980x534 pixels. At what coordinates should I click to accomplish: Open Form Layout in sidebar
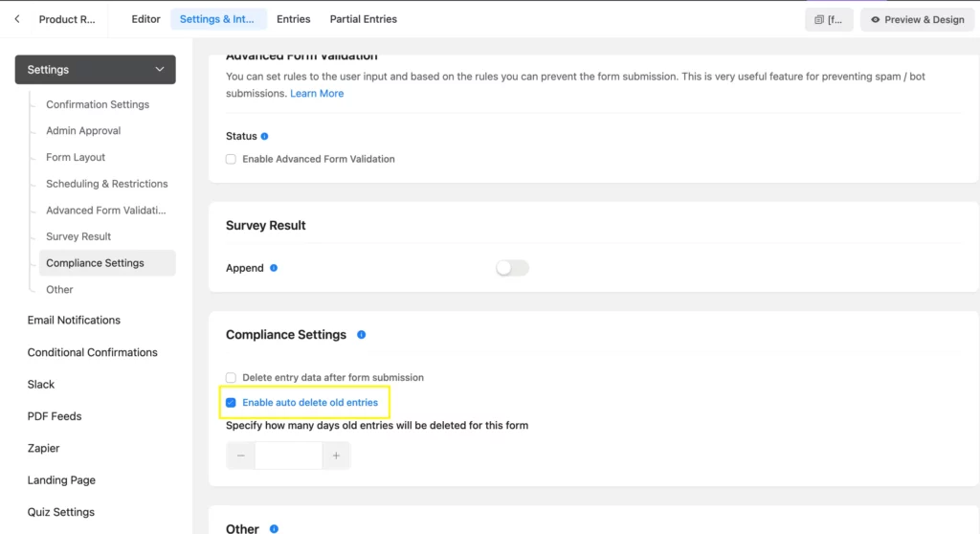coord(76,157)
